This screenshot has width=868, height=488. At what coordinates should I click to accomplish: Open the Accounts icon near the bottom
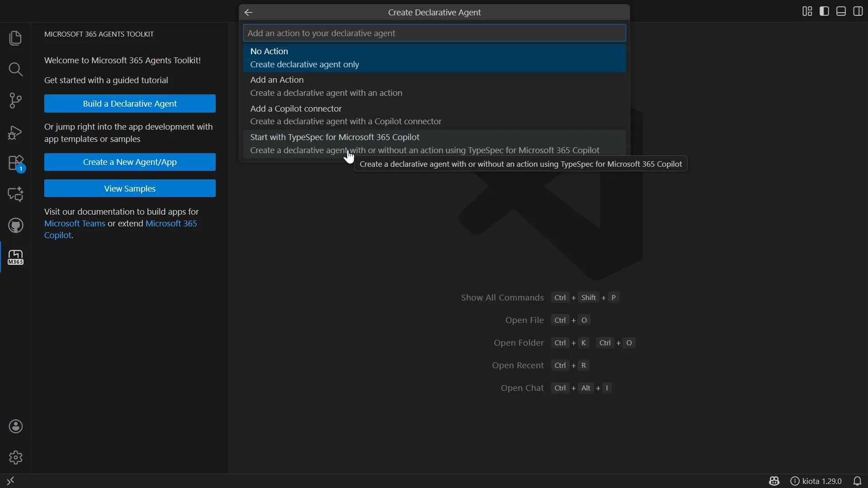(15, 427)
